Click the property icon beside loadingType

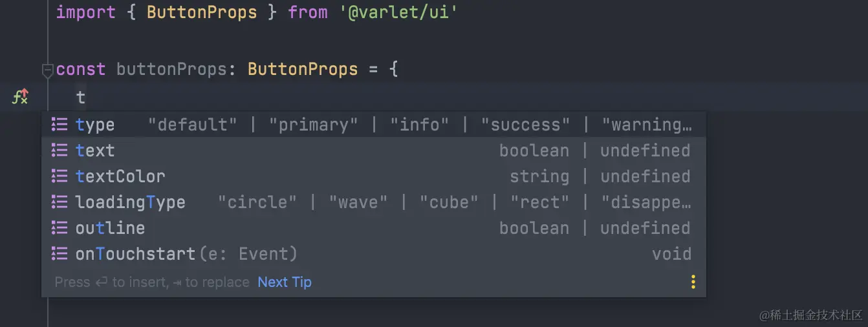[x=60, y=202]
